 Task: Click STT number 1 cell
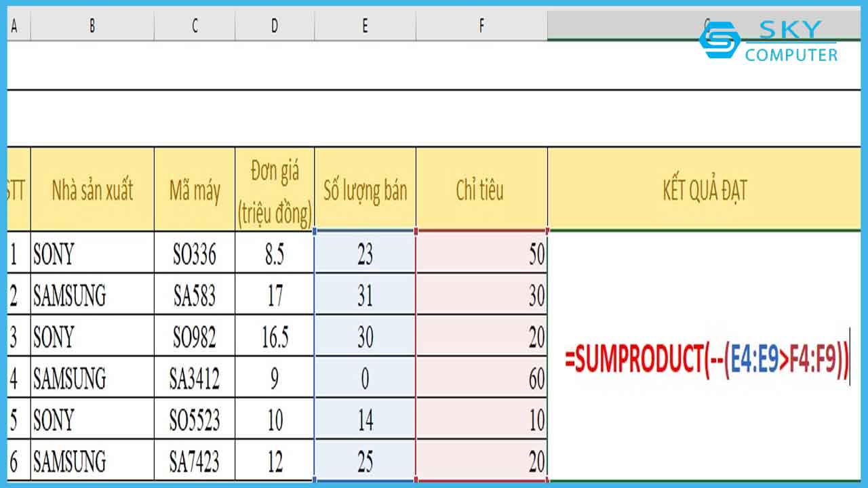18,253
